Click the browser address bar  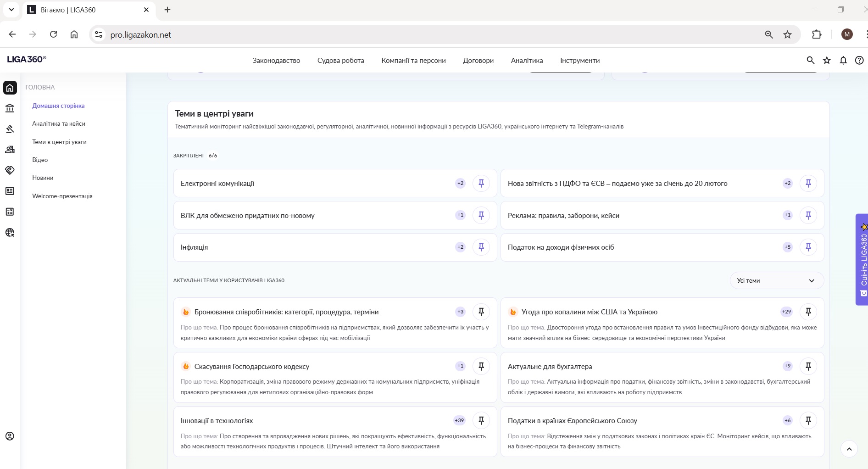click(x=413, y=35)
